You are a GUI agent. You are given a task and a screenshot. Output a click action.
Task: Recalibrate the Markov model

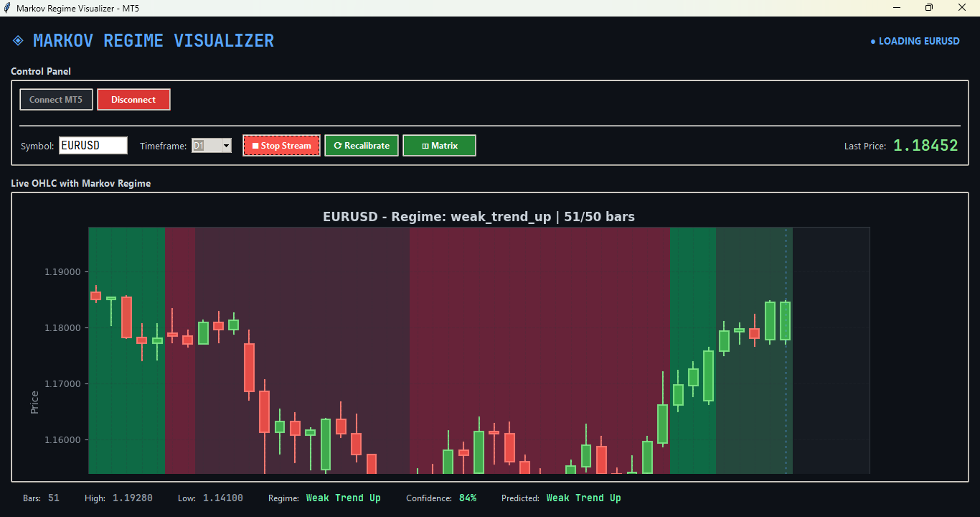(362, 145)
